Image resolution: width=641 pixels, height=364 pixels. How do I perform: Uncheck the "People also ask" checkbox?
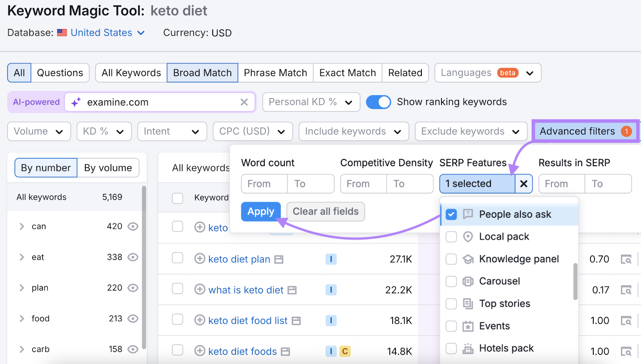point(452,214)
